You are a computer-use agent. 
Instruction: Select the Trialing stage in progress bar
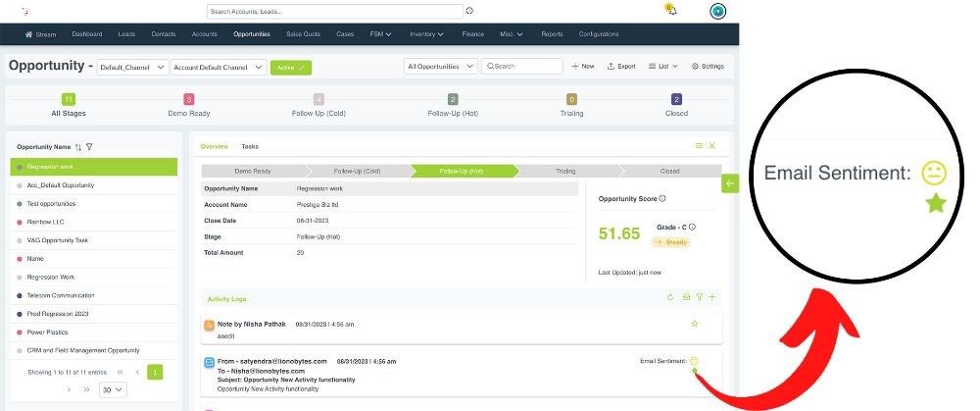(565, 171)
